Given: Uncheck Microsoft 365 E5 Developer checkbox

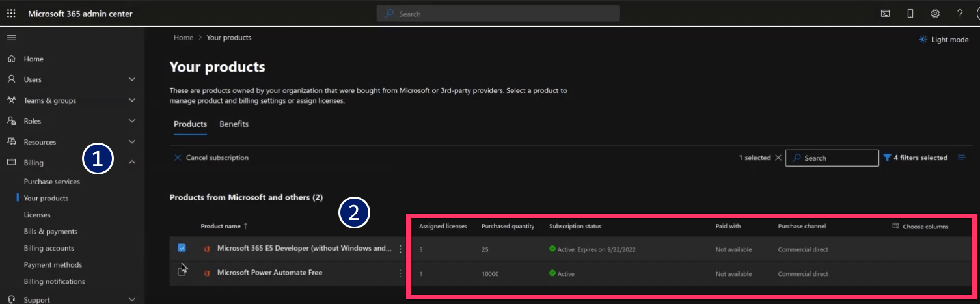Looking at the screenshot, I should click(x=182, y=248).
